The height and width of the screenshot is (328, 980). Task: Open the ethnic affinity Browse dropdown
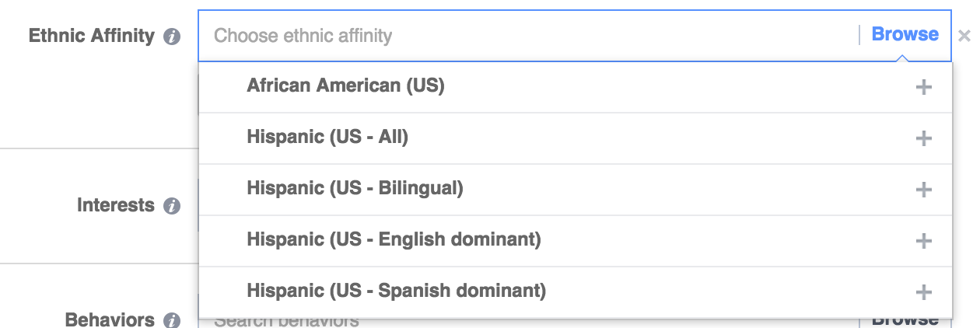click(905, 35)
